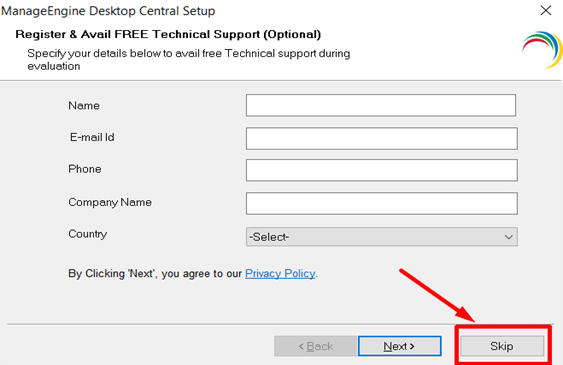Screen dimensions: 563x365
Task: Click the Company Name text box
Action: tap(382, 203)
